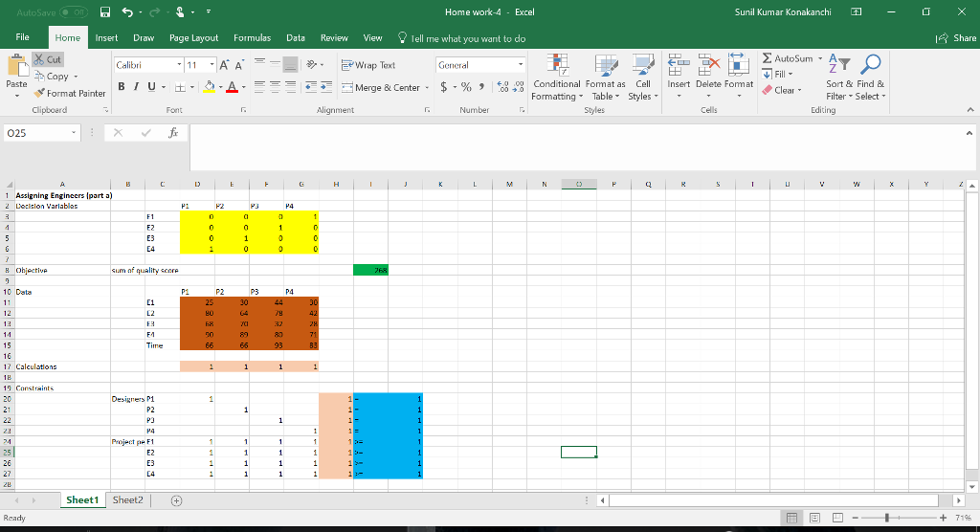The image size is (980, 532).
Task: Add a new sheet with plus button
Action: 177,500
